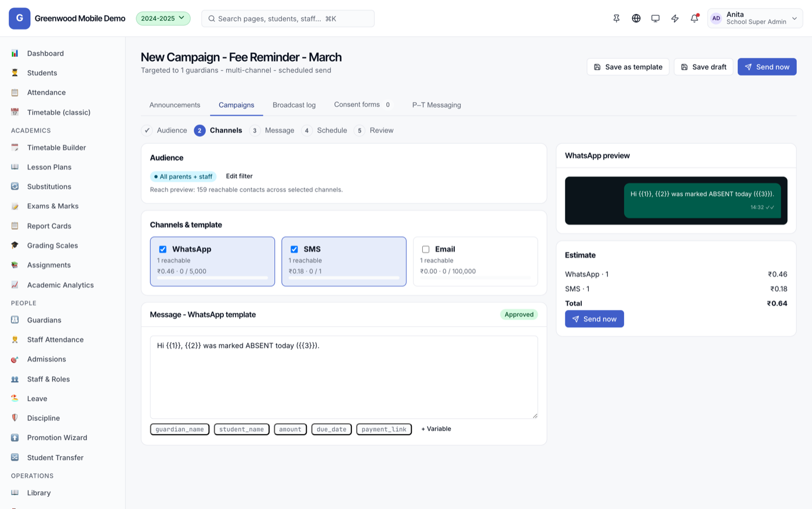
Task: Go to the Audience step
Action: point(165,131)
